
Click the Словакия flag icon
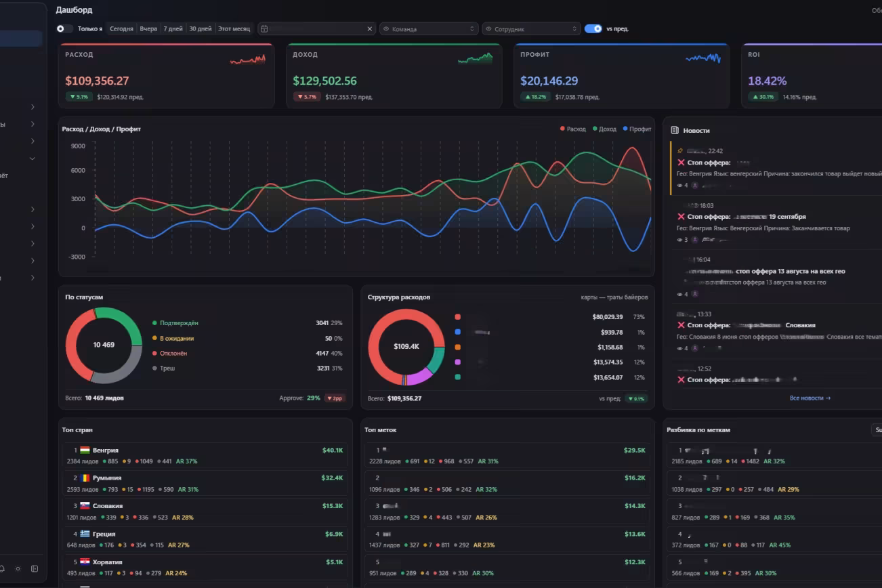[85, 505]
